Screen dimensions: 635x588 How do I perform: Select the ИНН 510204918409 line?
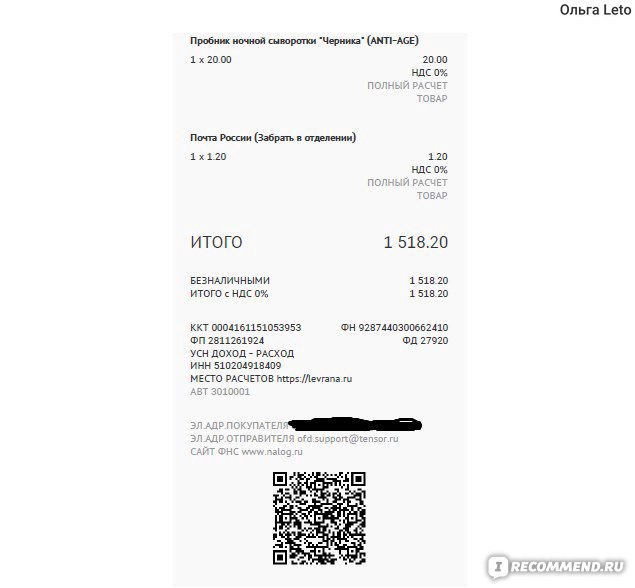tap(236, 366)
